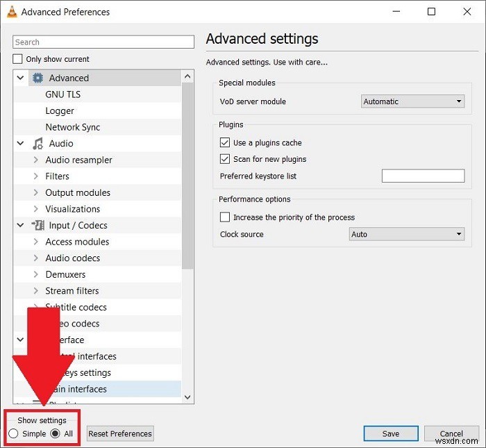Screen dimensions: 486x448
Task: Click the tree vertical scrollbar thumb
Action: pos(187,176)
